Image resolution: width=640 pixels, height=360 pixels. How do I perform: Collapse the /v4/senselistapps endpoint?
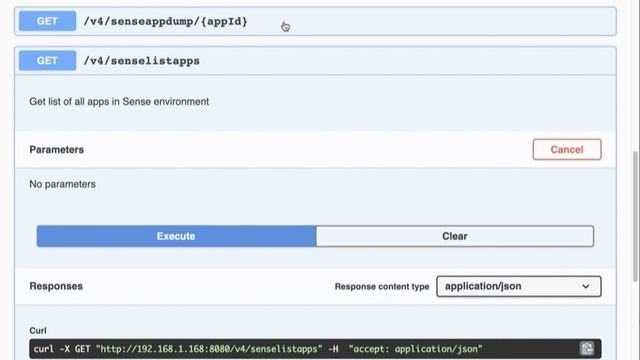click(x=315, y=61)
